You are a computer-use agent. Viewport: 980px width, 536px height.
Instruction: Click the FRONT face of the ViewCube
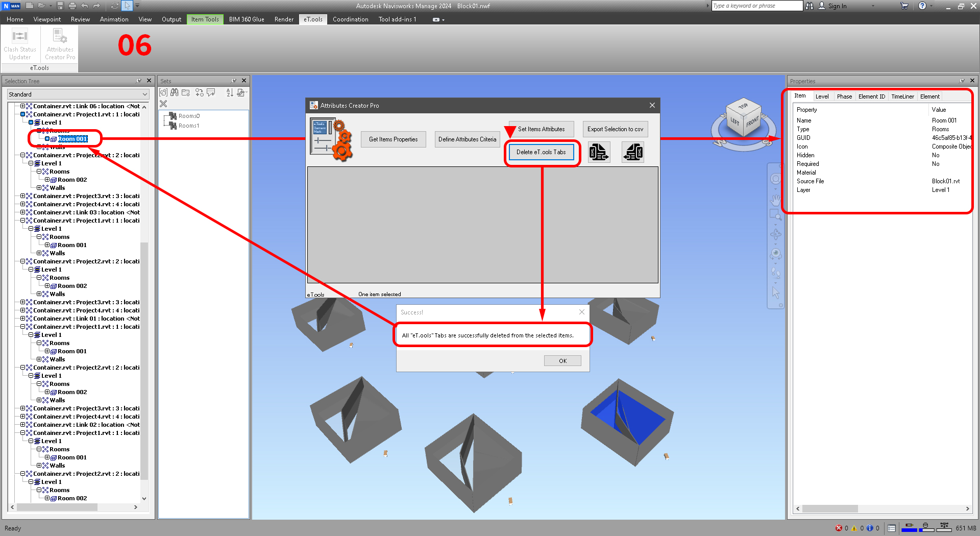[x=752, y=123]
